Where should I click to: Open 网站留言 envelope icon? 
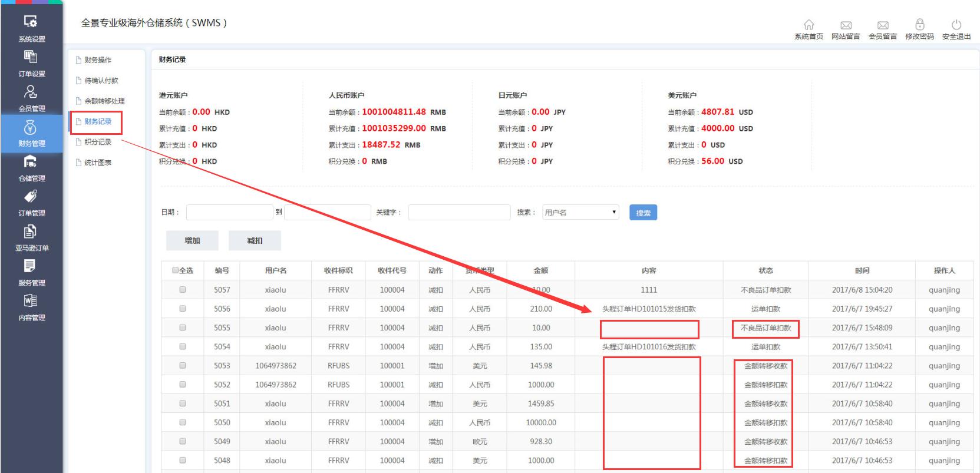point(846,25)
